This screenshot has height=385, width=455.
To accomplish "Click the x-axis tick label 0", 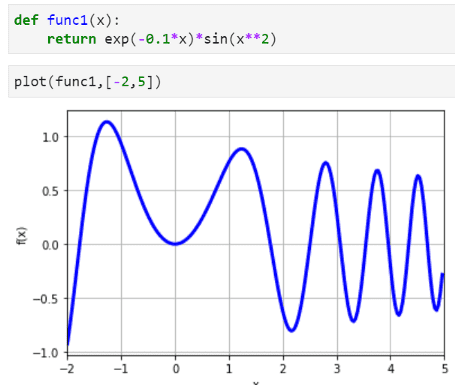I will [x=176, y=369].
